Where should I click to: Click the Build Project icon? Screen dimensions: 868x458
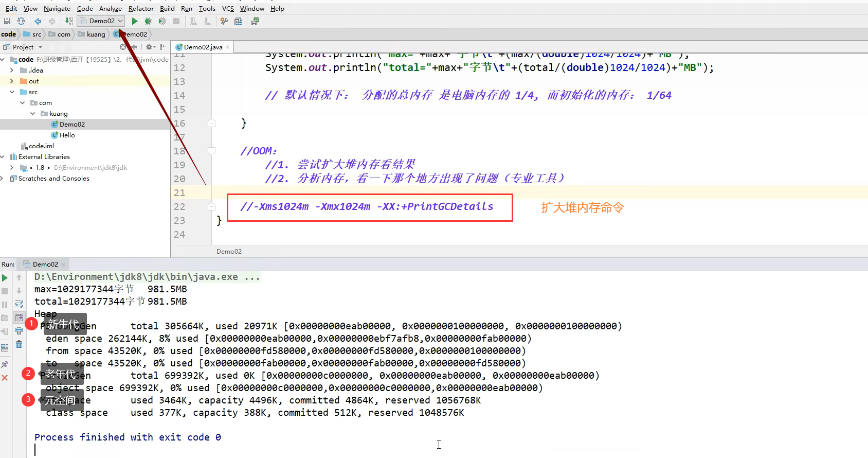click(x=69, y=21)
